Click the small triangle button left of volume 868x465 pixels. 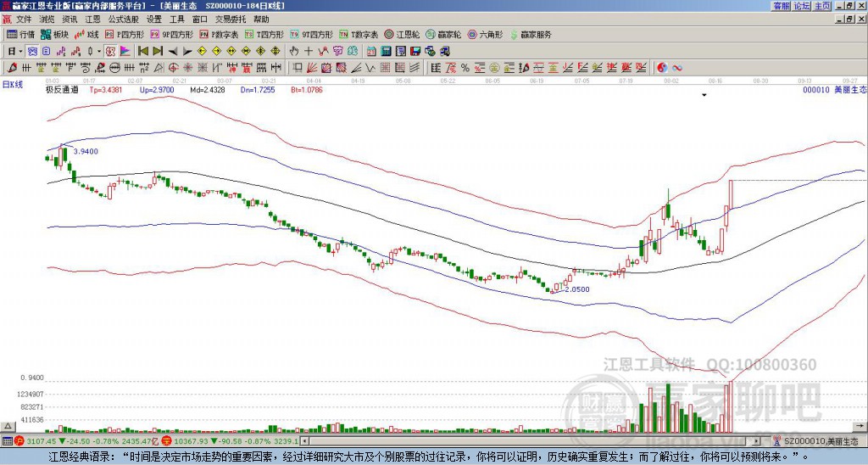click(x=8, y=426)
